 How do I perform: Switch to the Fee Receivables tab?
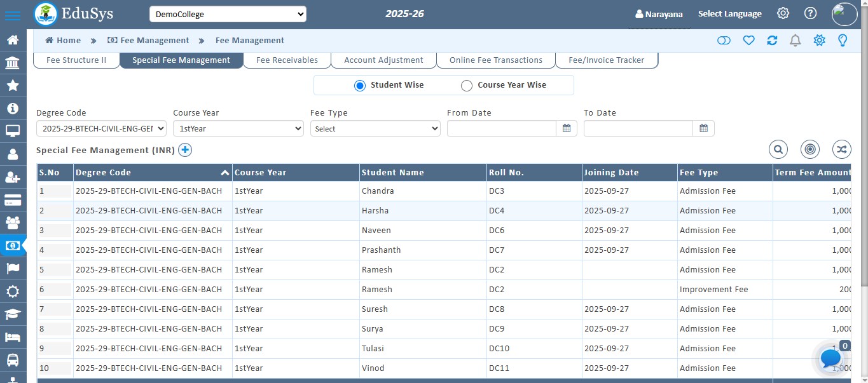click(286, 60)
